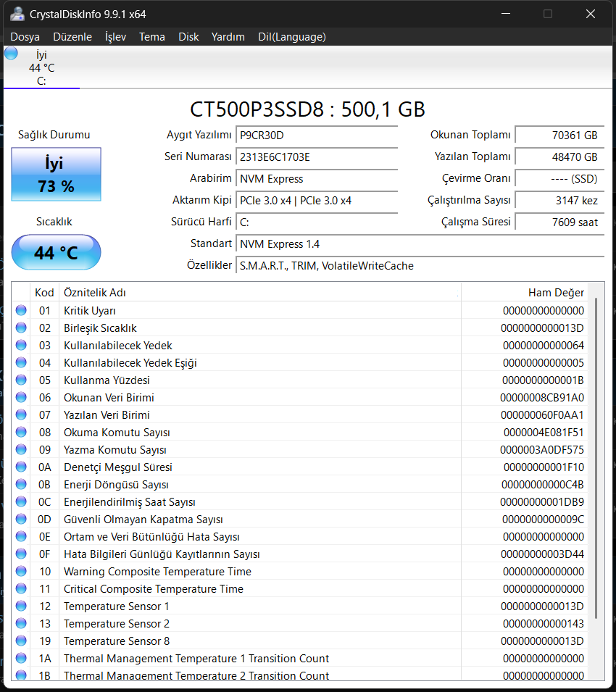Image resolution: width=616 pixels, height=692 pixels.
Task: Open the İşlev menu
Action: click(x=116, y=37)
